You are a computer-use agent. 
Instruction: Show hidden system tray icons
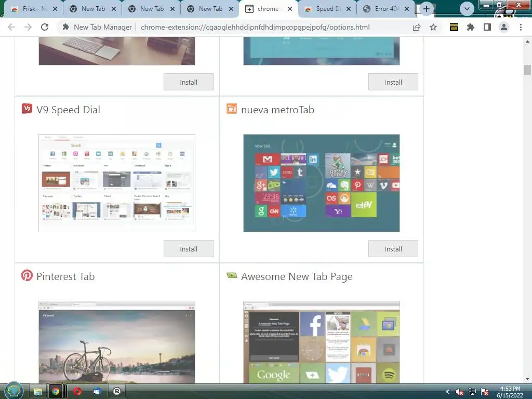pos(447,392)
